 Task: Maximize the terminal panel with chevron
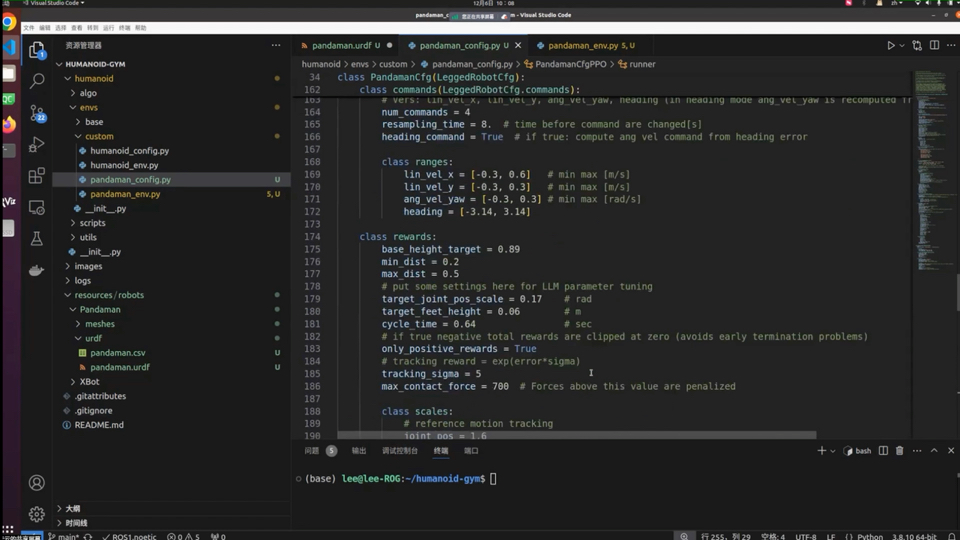(x=934, y=451)
